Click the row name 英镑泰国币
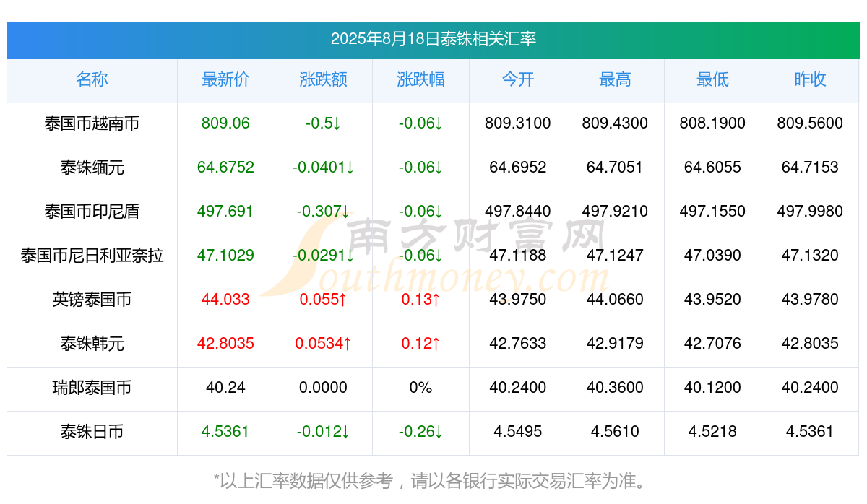Screen dimensions: 867x504 (92, 300)
